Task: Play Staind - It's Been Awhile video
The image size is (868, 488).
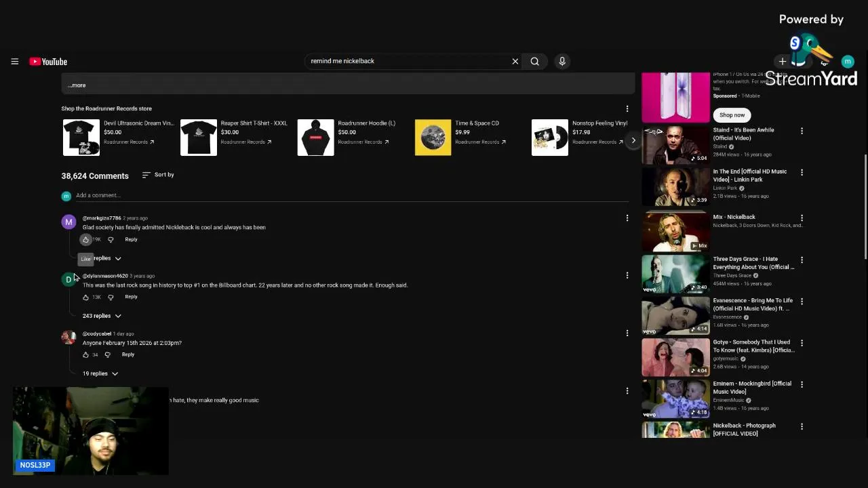Action: [x=676, y=145]
